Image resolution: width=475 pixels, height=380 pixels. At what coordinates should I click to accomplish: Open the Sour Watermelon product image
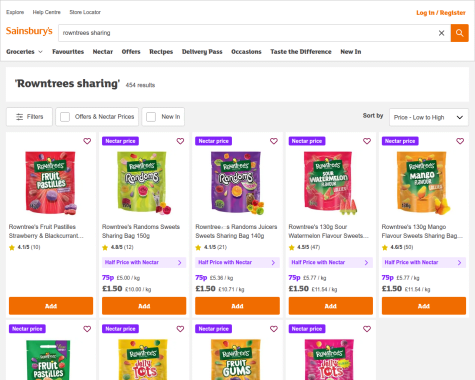point(330,183)
